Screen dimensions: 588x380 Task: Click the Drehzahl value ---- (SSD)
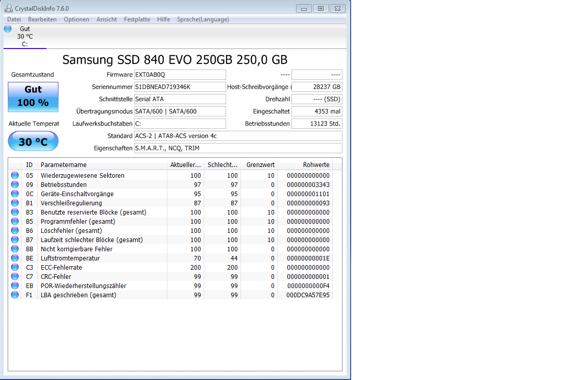coord(317,99)
